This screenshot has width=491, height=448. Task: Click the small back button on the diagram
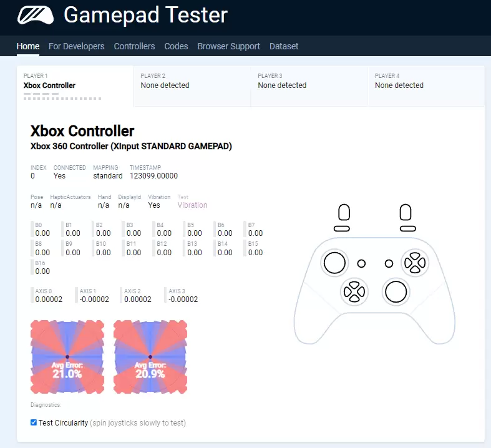tap(361, 263)
